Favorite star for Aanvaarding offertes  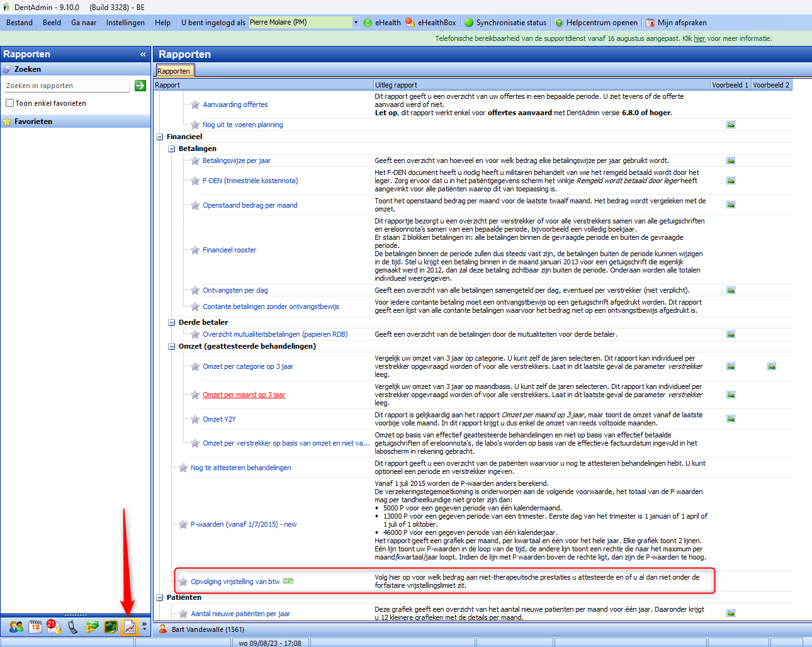pos(195,104)
